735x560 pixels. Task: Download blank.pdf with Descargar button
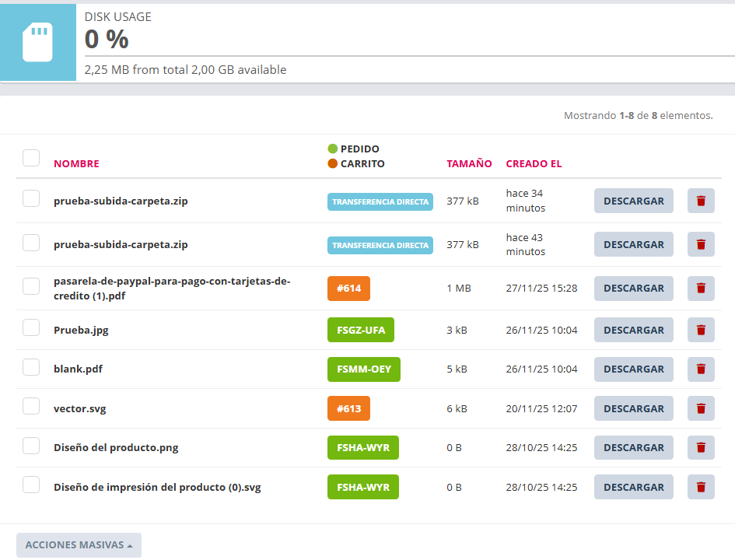click(633, 369)
